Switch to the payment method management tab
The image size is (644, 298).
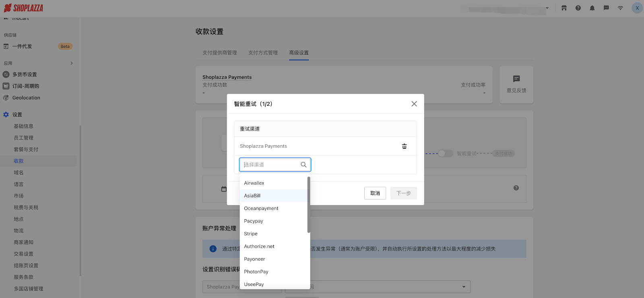[263, 53]
